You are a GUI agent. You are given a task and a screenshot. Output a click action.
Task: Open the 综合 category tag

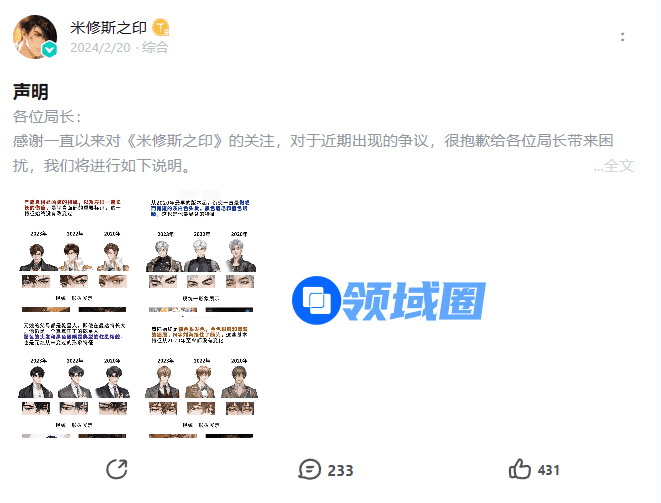(x=155, y=47)
